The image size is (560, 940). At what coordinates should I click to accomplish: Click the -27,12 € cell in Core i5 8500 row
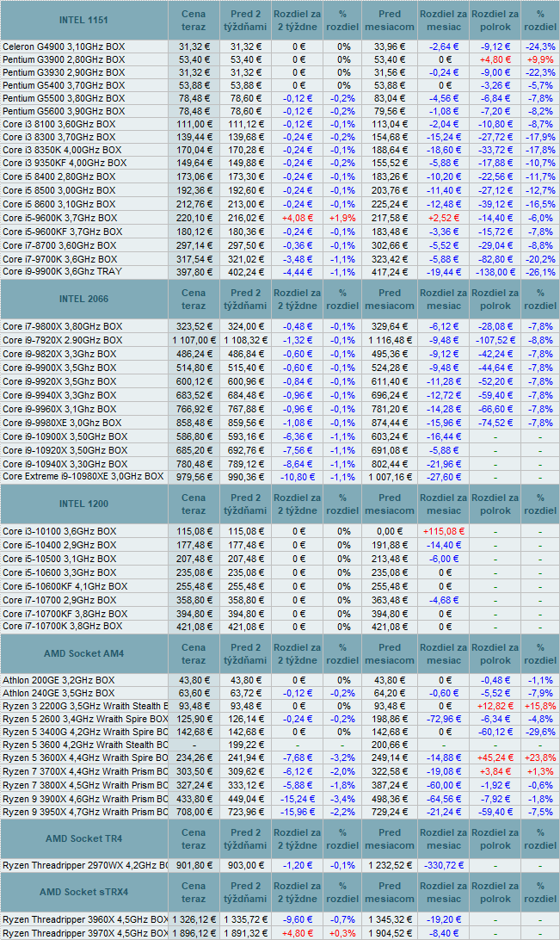point(495,190)
